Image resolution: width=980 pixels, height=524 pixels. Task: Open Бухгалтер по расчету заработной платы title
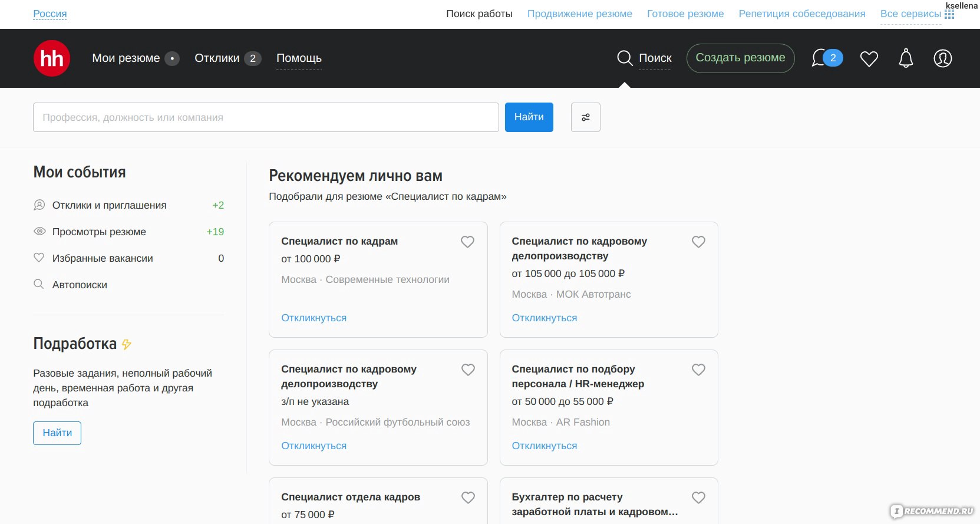595,505
